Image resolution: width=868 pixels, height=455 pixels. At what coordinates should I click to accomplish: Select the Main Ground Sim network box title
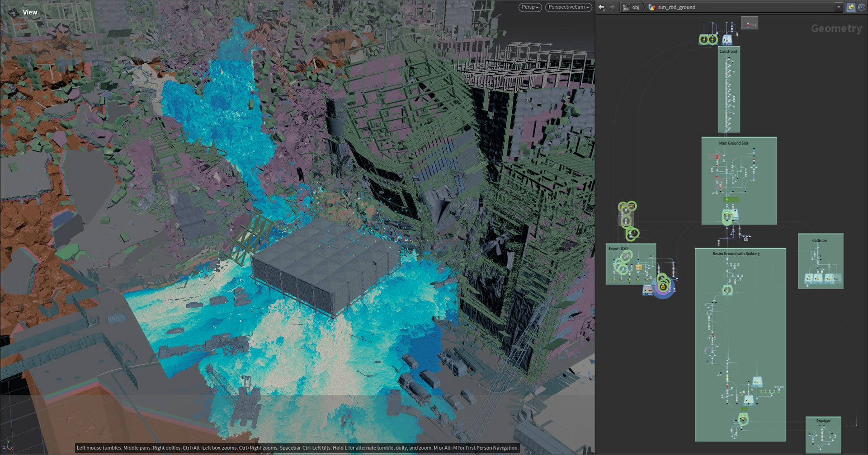(x=733, y=143)
